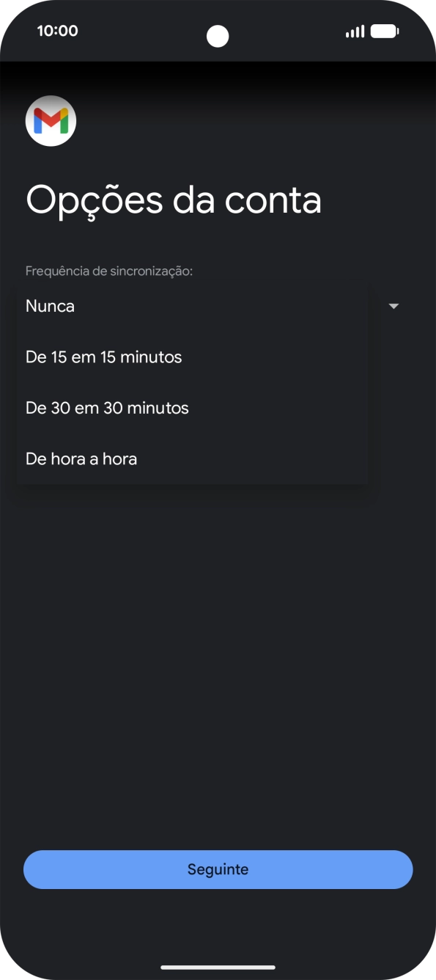This screenshot has height=980, width=436.
Task: Tap the 'Frequência de sincronização:' label
Action: (x=108, y=270)
